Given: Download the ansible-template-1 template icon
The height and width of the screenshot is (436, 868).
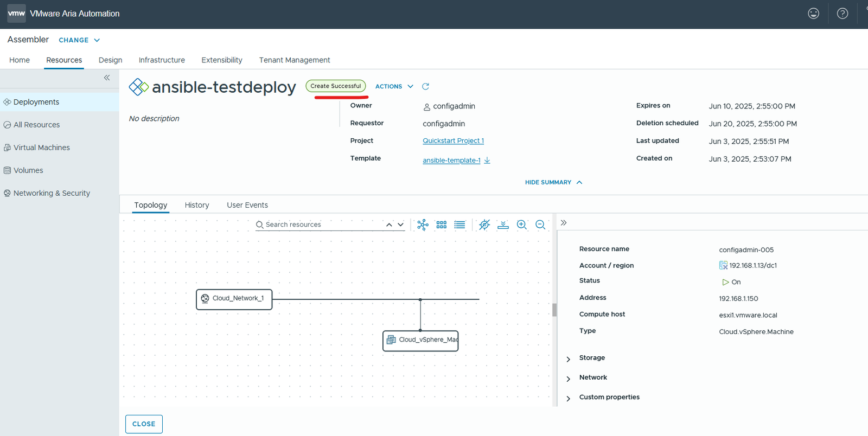Looking at the screenshot, I should [x=487, y=160].
